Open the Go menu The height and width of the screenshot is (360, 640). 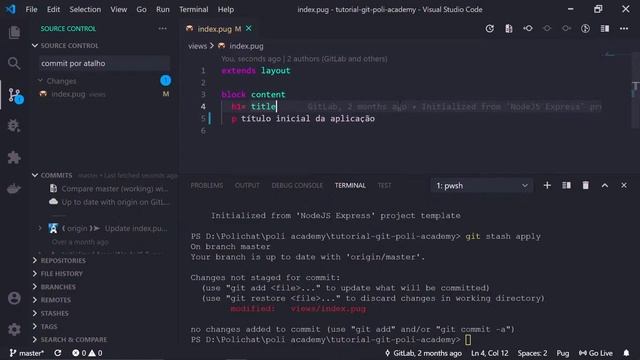[141, 9]
